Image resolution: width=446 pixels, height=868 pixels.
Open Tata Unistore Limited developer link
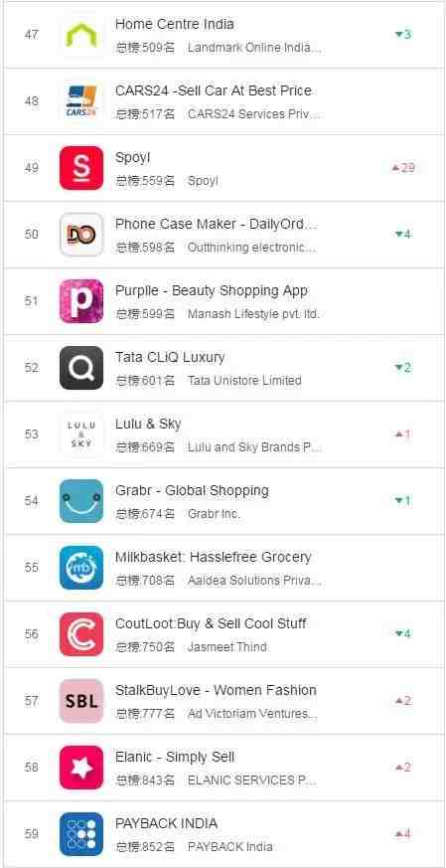point(244,381)
